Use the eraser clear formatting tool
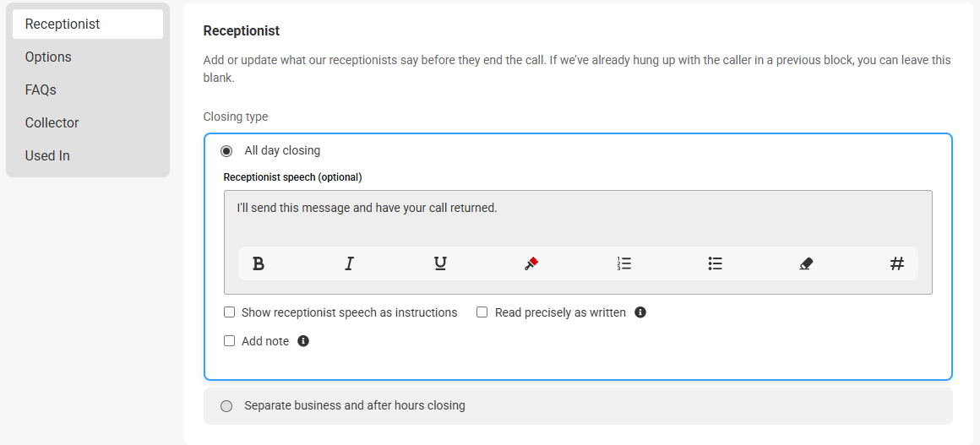 coord(806,263)
